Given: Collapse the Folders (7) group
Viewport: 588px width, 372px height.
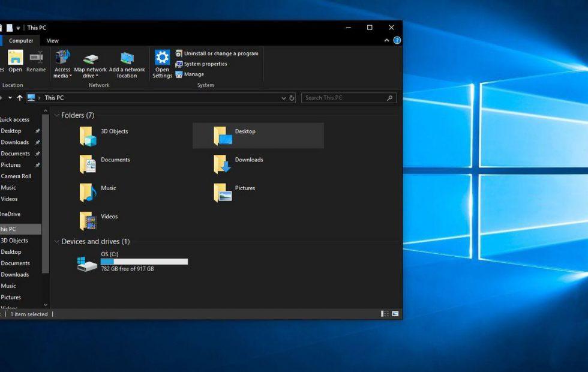Looking at the screenshot, I should pos(58,115).
